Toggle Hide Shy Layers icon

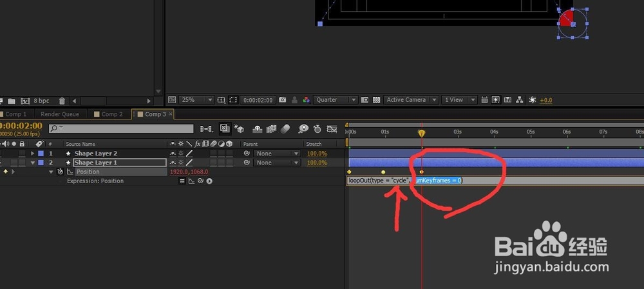[257, 129]
